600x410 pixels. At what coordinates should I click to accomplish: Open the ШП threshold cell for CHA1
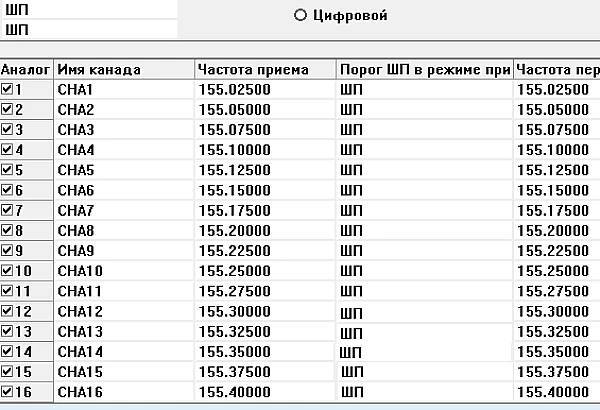[x=424, y=89]
